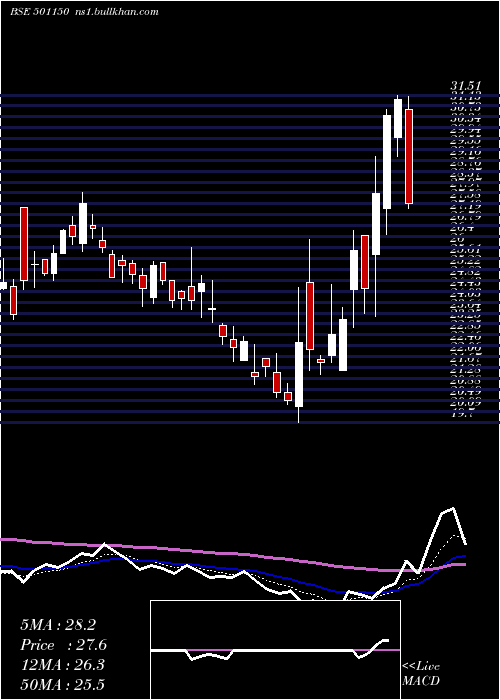Click the BSE 501150 ticker text
Image resolution: width=500 pixels, height=700 pixels.
coord(39,12)
